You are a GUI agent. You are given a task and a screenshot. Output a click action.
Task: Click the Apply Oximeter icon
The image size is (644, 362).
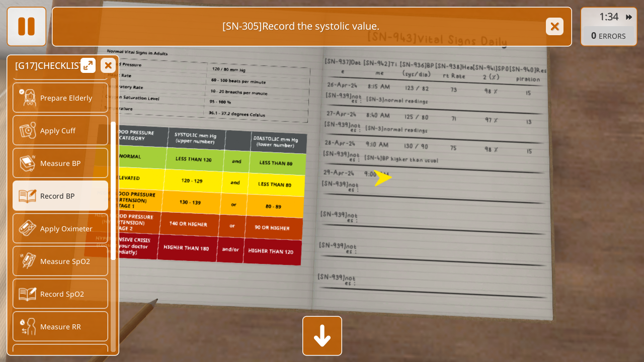pos(28,229)
